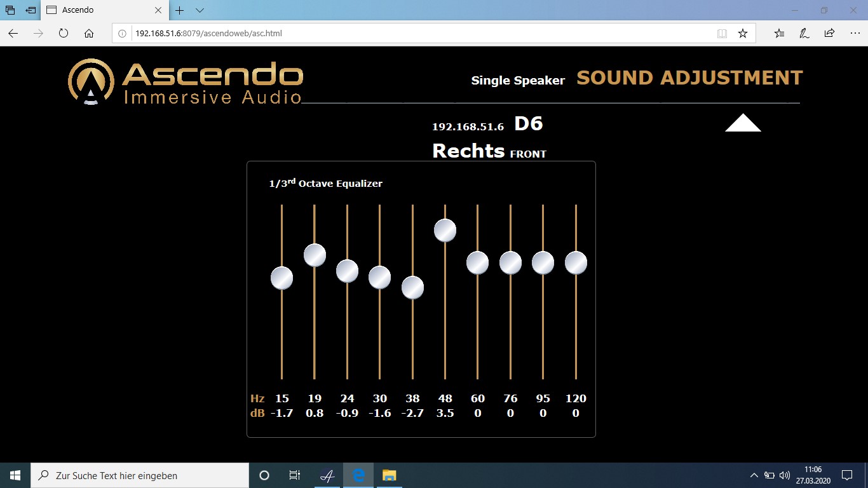Click the 48 Hz frequency label
The height and width of the screenshot is (488, 868).
click(x=445, y=398)
